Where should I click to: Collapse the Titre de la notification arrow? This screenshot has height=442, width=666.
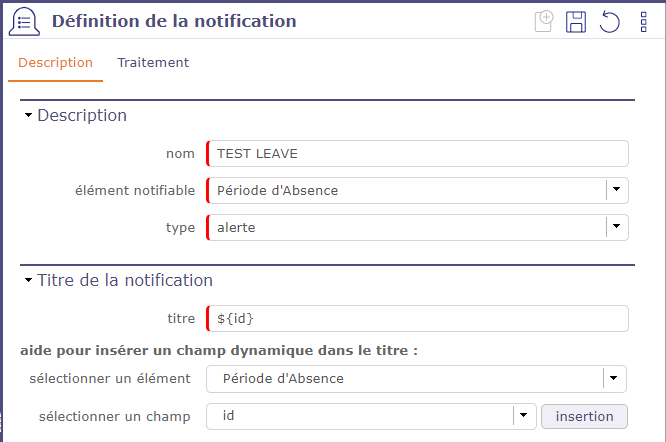[28, 281]
